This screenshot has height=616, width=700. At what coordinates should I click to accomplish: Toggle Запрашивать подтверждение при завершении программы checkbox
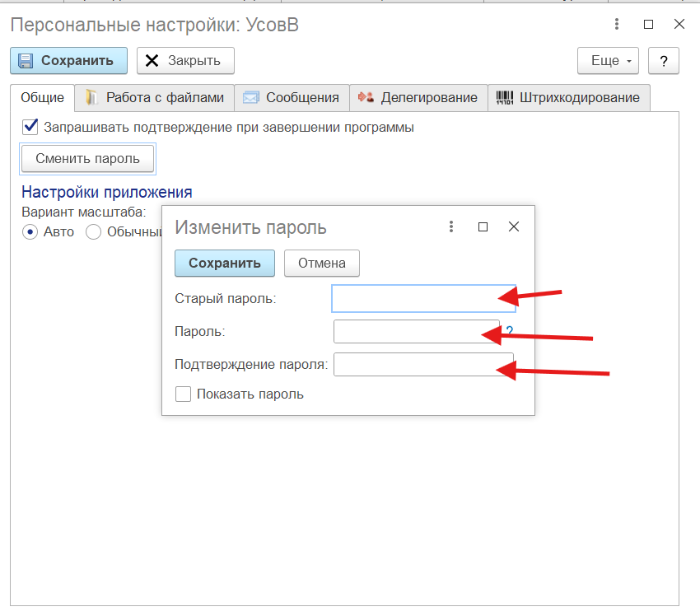click(30, 127)
